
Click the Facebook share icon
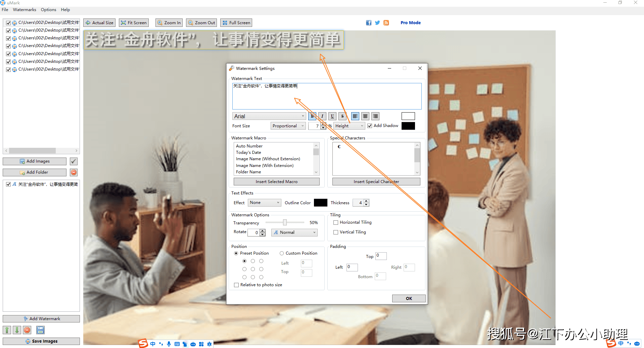tap(369, 23)
